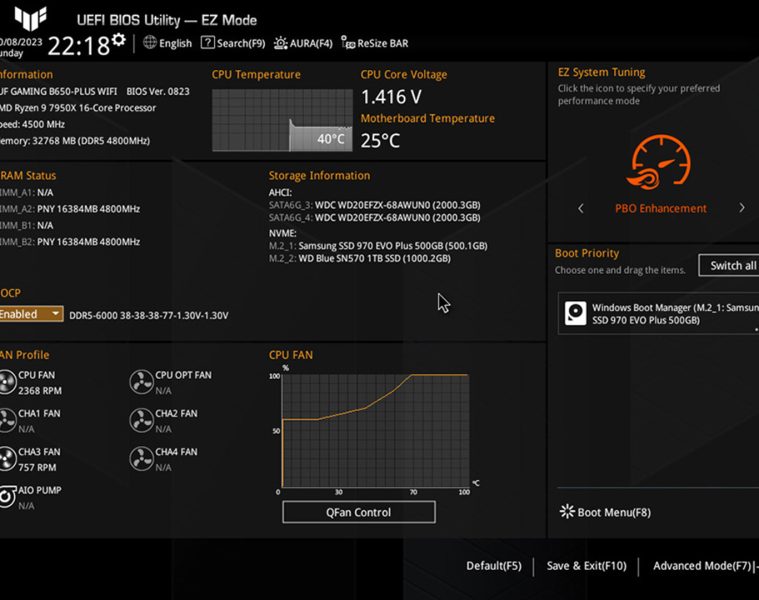Select the CHA3 FAN icon
759x600 pixels.
pyautogui.click(x=7, y=459)
